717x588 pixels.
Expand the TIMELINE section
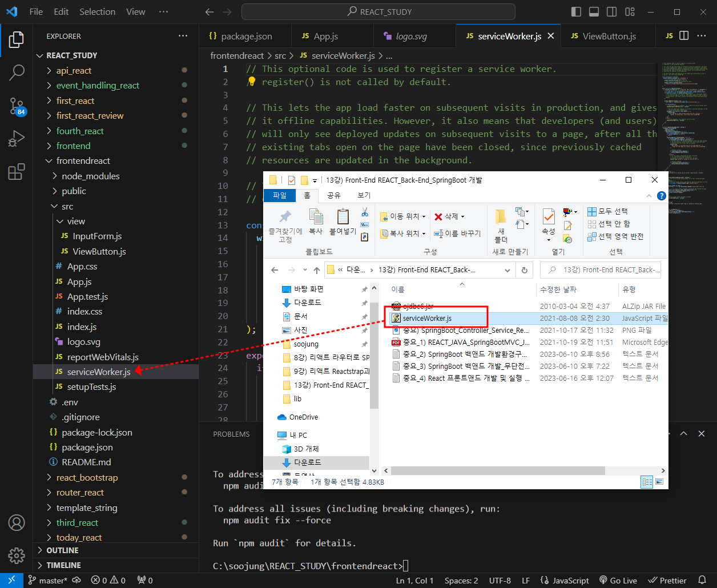pyautogui.click(x=63, y=565)
